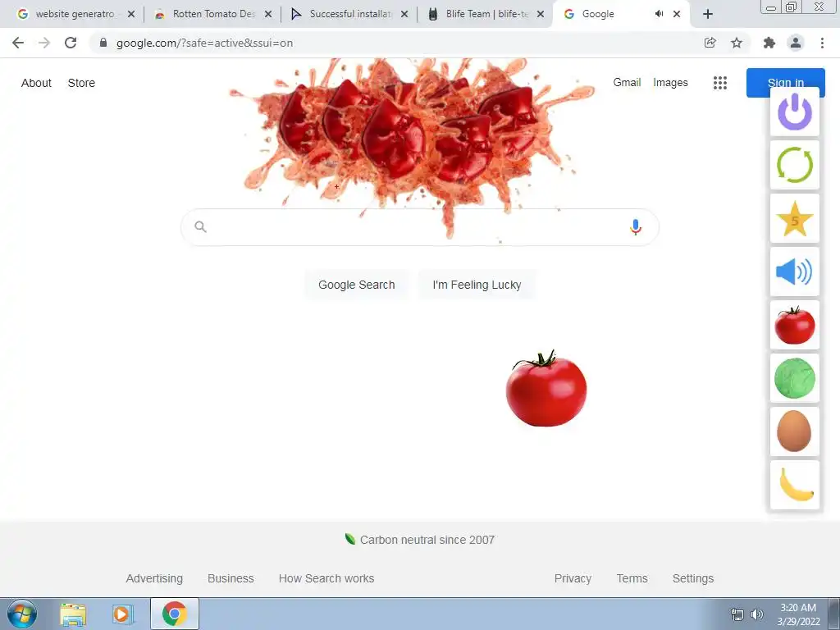
Task: Click the address bar URL
Action: pyautogui.click(x=204, y=43)
